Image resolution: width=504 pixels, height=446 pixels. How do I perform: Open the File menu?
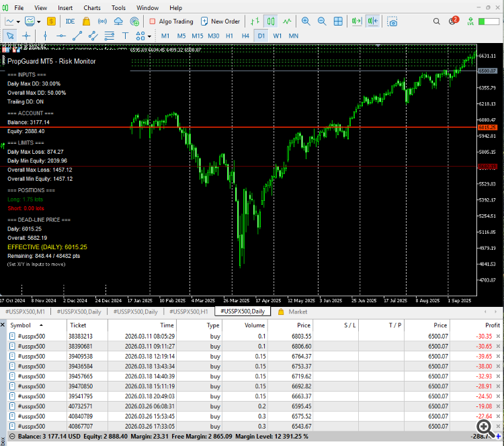click(x=19, y=7)
